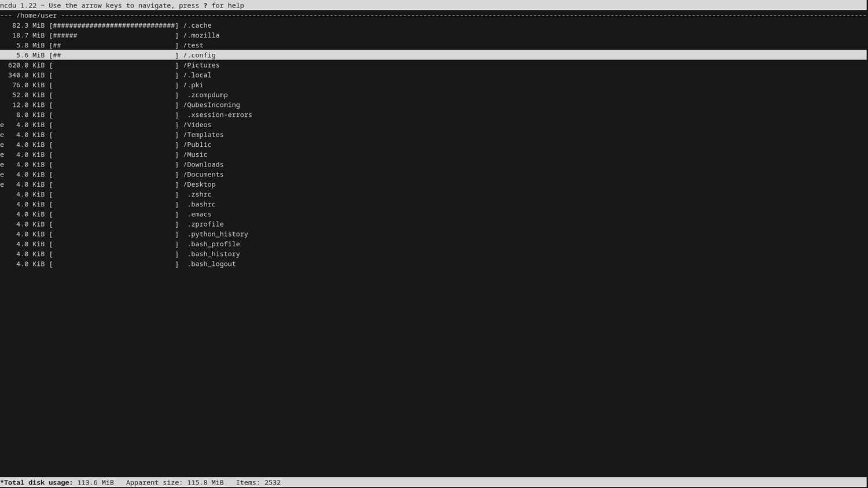Select the /.mozilla directory entry

[x=433, y=35]
